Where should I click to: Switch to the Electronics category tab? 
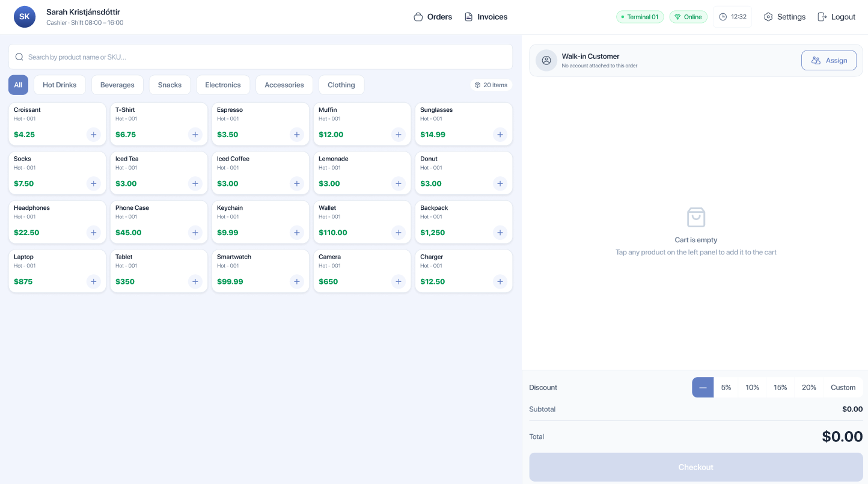coord(223,85)
